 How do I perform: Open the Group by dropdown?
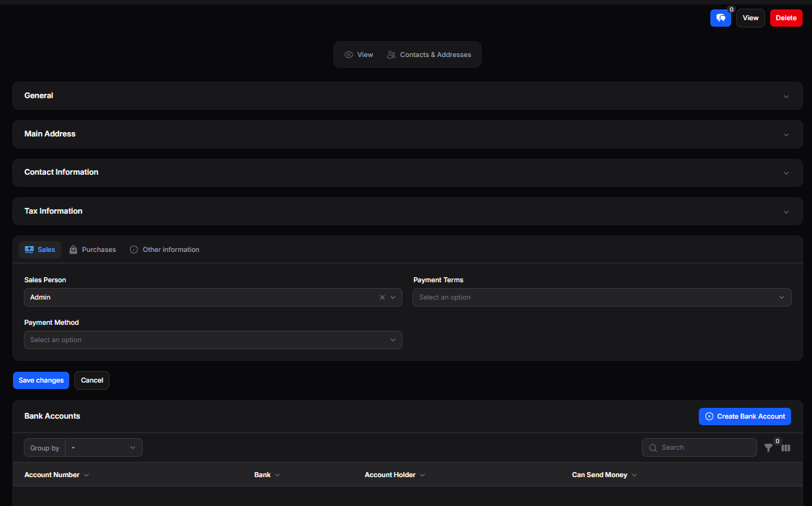[104, 448]
